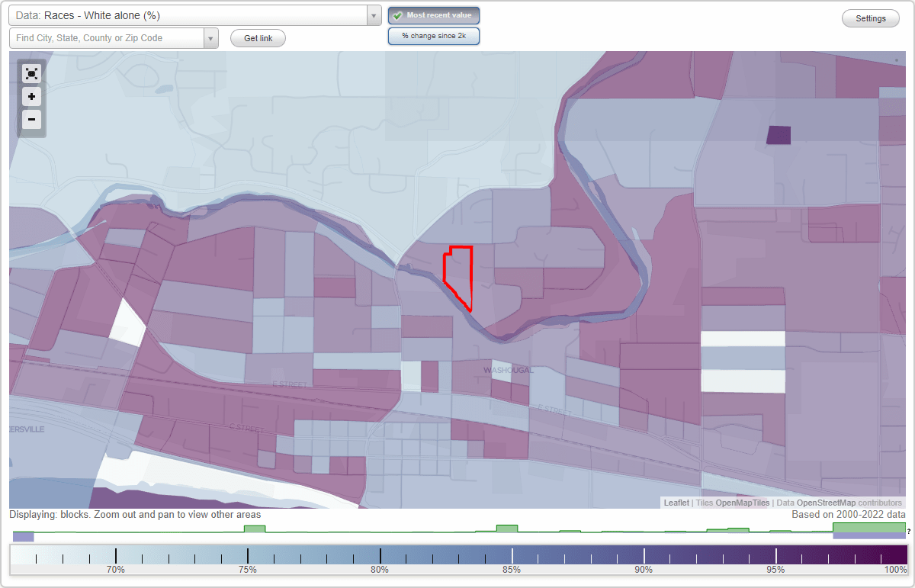The height and width of the screenshot is (588, 915).
Task: Click the question mark beside the histogram
Action: [909, 532]
